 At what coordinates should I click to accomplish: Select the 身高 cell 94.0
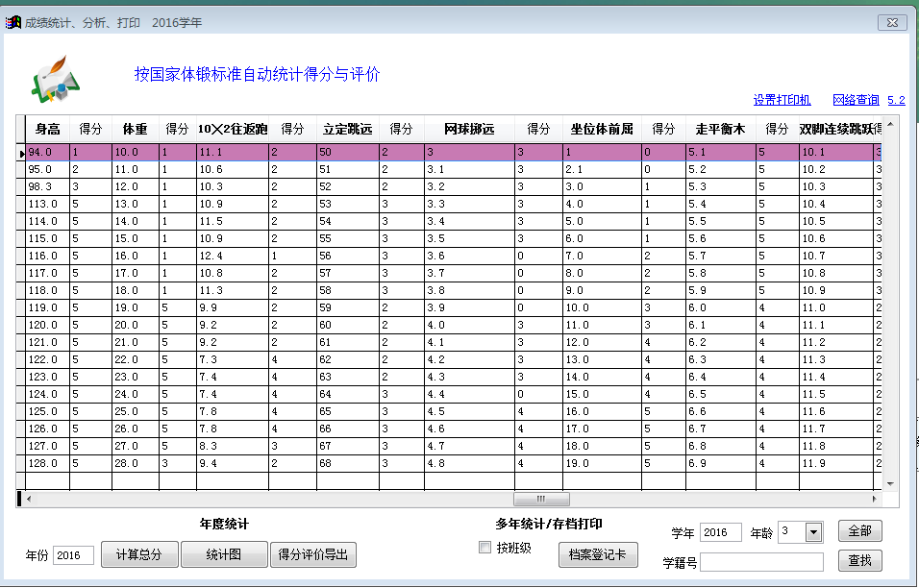(x=47, y=152)
